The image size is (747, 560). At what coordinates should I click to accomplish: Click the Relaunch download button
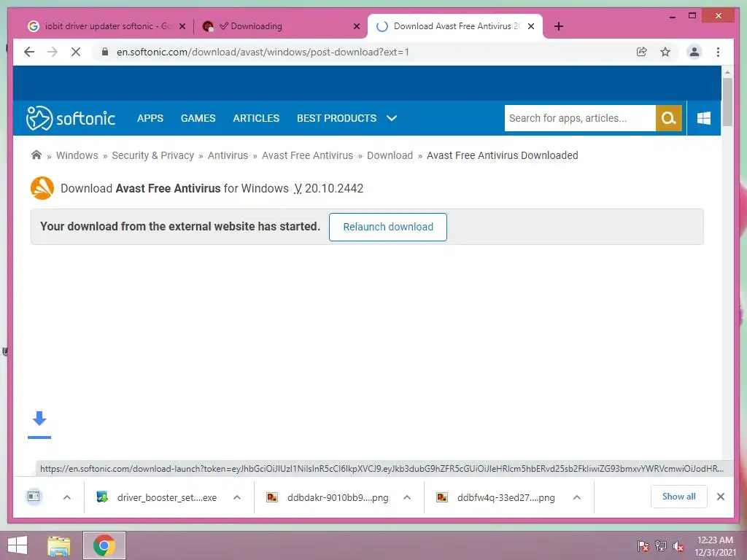(x=388, y=227)
